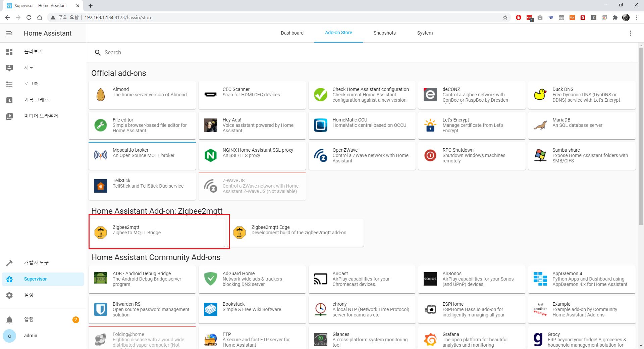Click the AirCast cast icon

[321, 279]
